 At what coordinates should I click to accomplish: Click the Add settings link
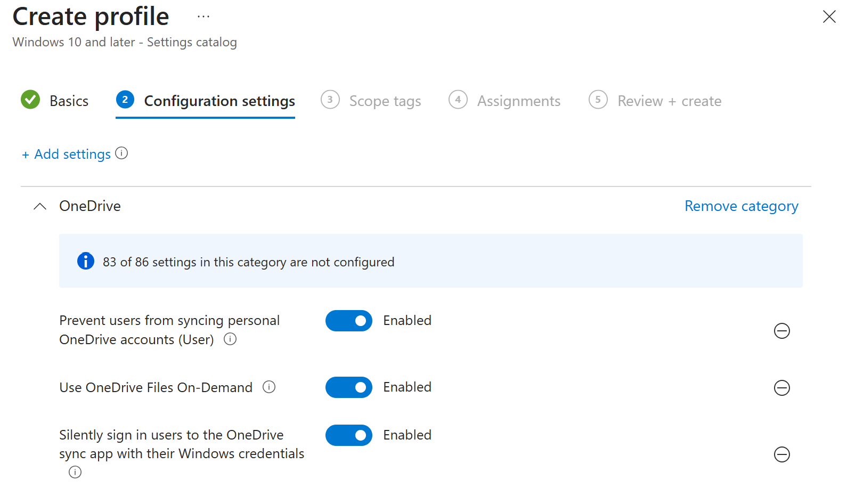point(66,154)
